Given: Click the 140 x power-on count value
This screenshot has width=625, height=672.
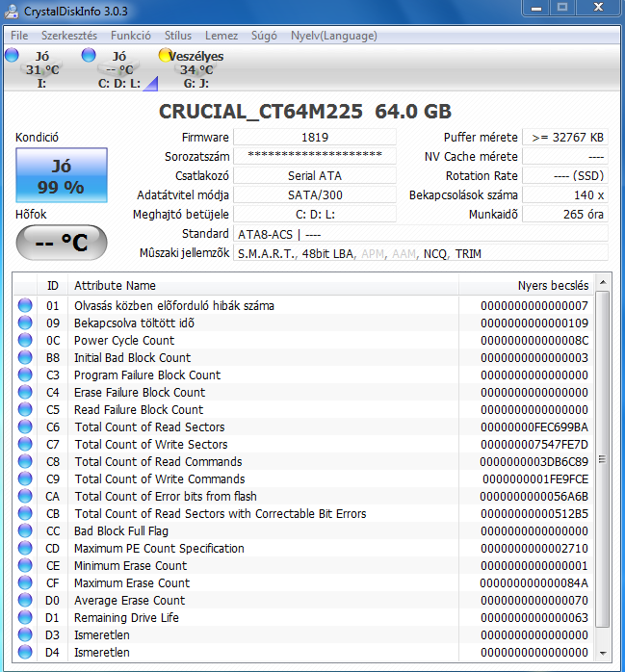Looking at the screenshot, I should [x=564, y=195].
